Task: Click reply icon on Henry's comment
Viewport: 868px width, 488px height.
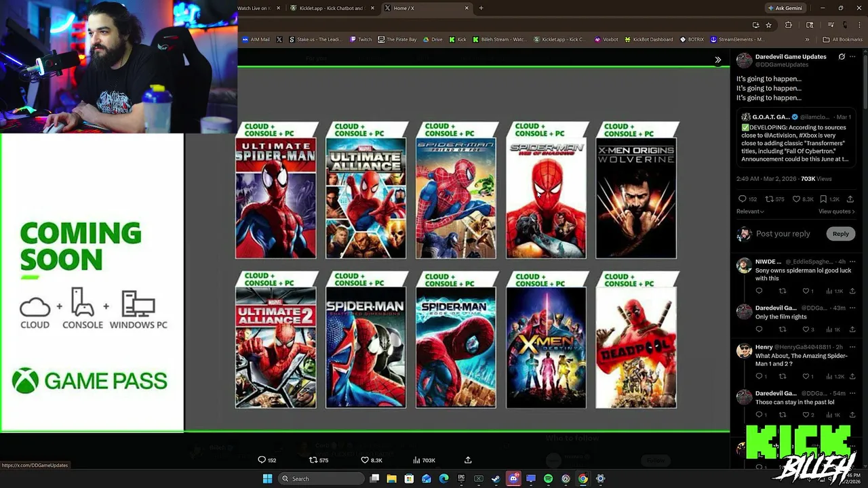Action: coord(759,376)
